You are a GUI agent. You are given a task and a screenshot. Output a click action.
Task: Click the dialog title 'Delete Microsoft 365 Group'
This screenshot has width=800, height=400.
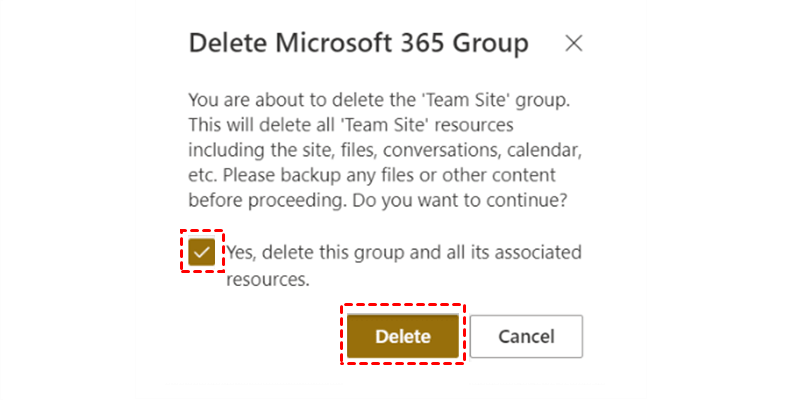pos(358,44)
